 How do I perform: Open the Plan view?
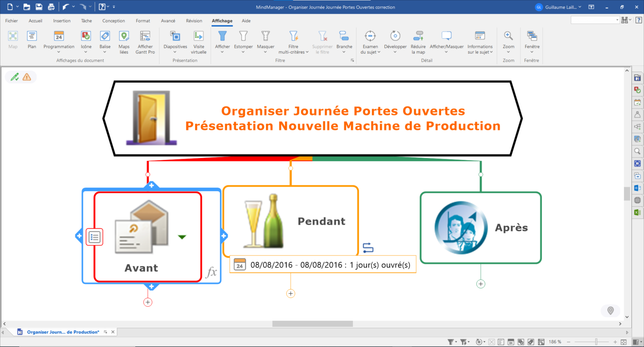point(32,36)
